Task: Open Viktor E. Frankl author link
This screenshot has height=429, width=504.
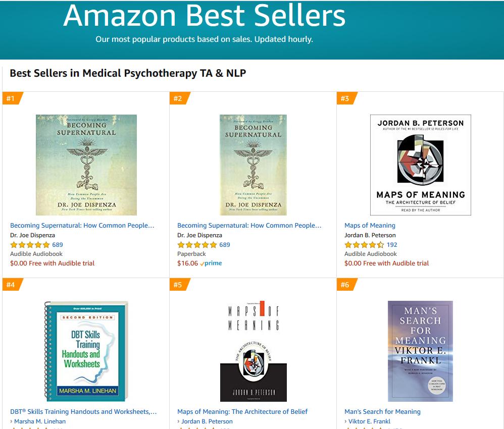Action: (x=369, y=421)
